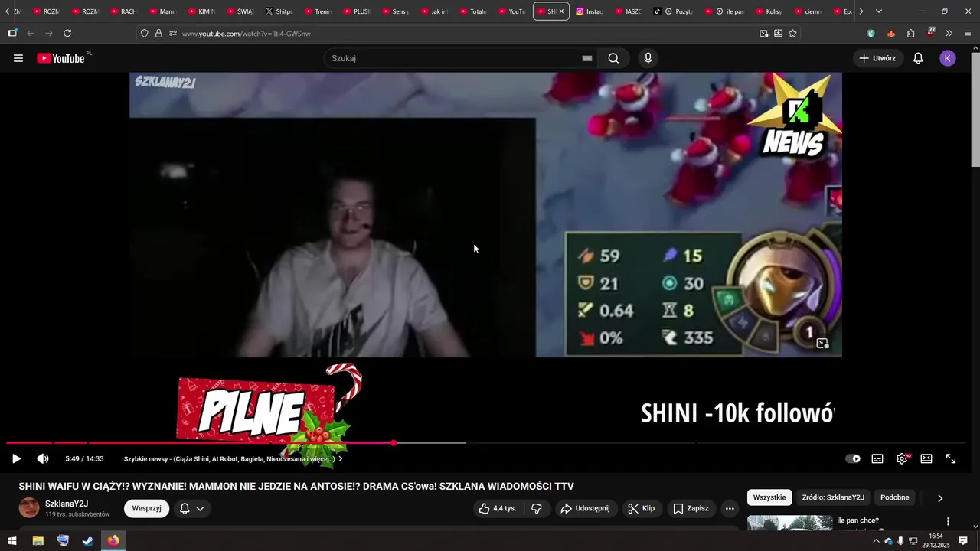
Task: Toggle subtitles with the captions icon
Action: click(x=877, y=458)
